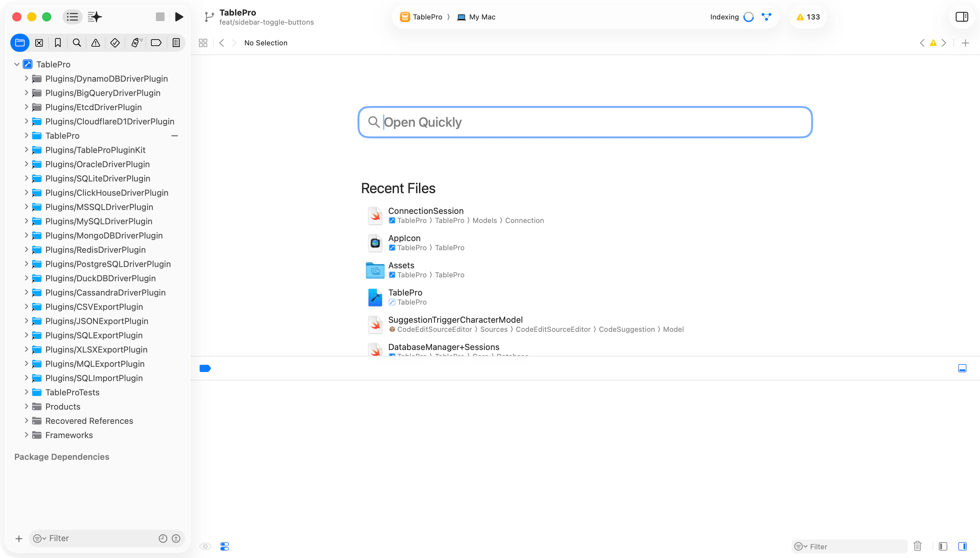This screenshot has width=980, height=558.
Task: Click the console metadata options icon
Action: click(x=225, y=546)
